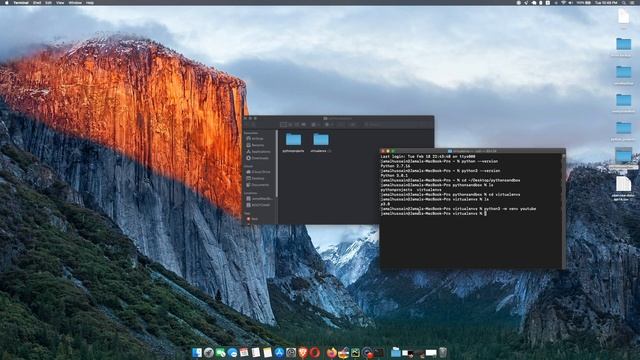This screenshot has width=640, height=360.
Task: Open the Trash in the Dock
Action: point(442,352)
